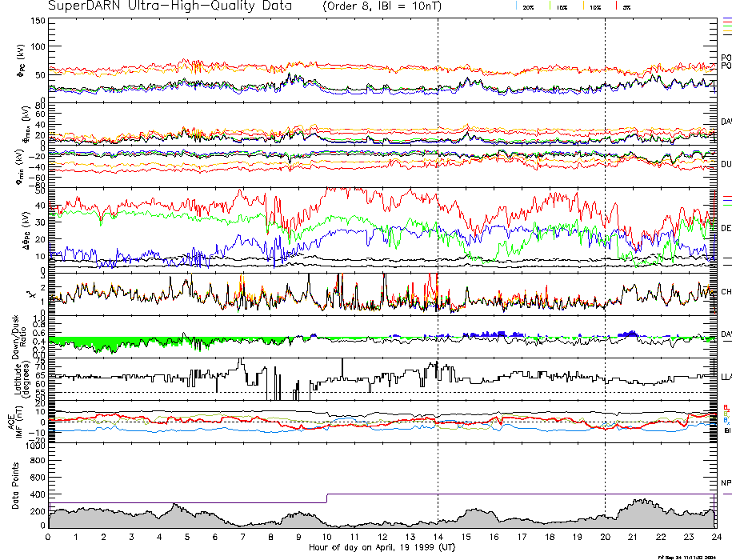Click the purple step in the data points threshold line
The width and height of the screenshot is (732, 560).
point(327,498)
